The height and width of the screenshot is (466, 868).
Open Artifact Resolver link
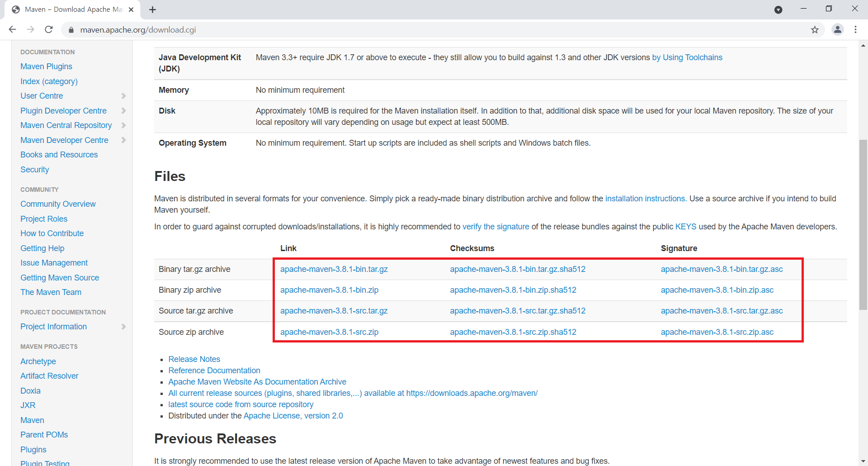[x=49, y=376]
